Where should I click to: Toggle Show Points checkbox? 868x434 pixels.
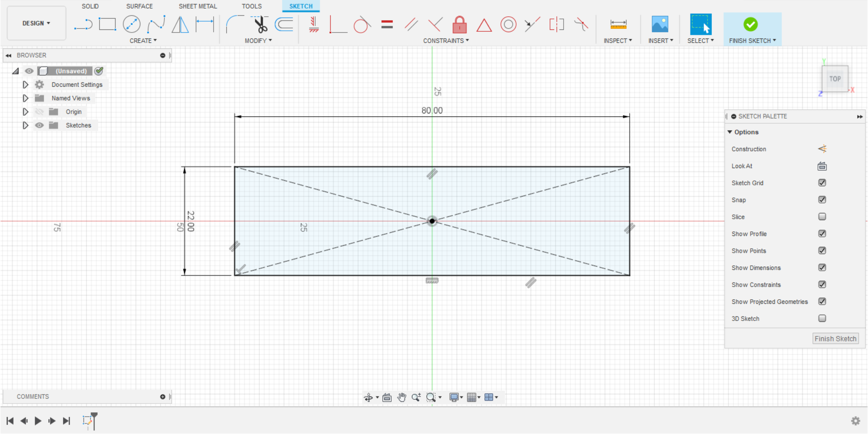point(822,250)
